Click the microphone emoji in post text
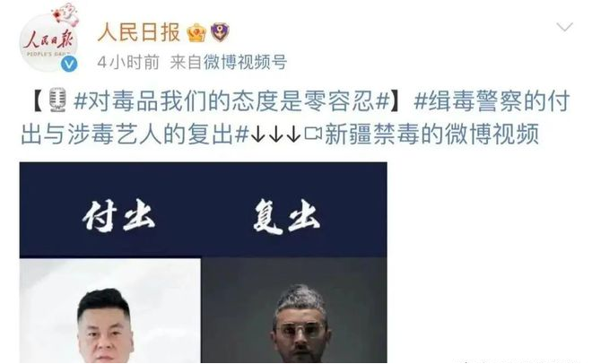The width and height of the screenshot is (592, 364). (x=57, y=100)
